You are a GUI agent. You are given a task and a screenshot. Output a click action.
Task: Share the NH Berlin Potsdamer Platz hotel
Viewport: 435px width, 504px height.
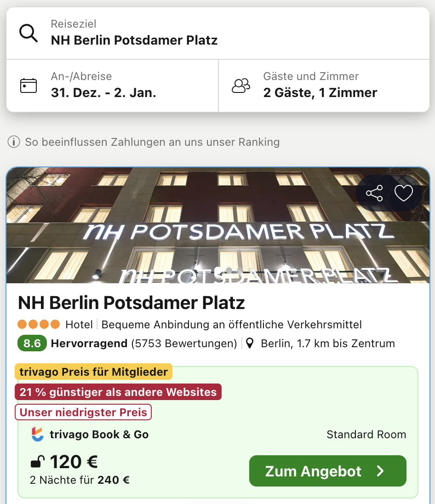pos(374,193)
